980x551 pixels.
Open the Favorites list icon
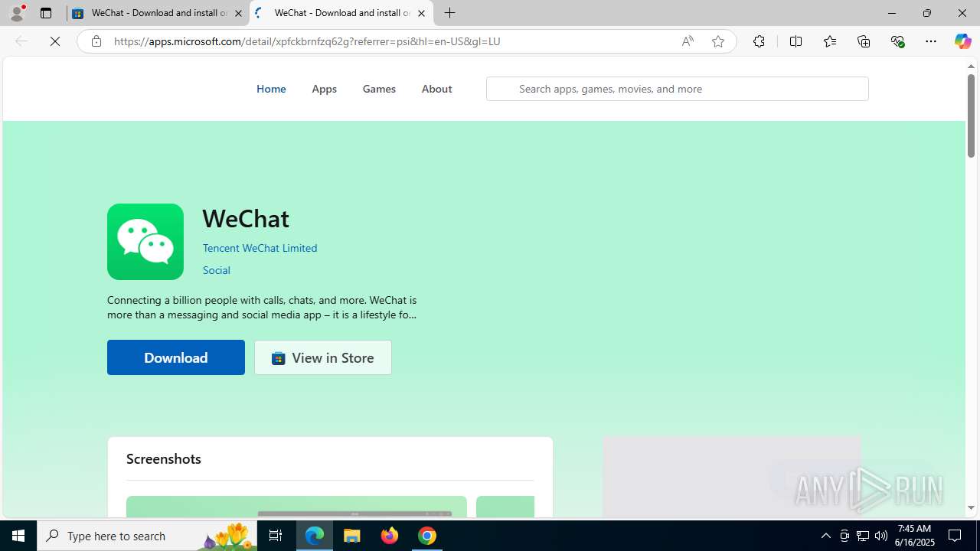829,41
